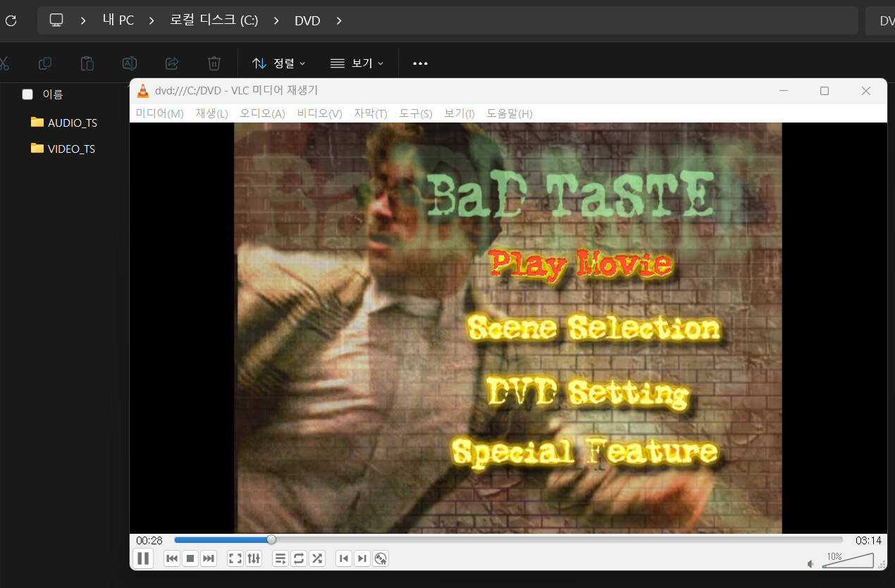Open the 보기 view dropdown in Explorer
The image size is (895, 588).
[357, 63]
